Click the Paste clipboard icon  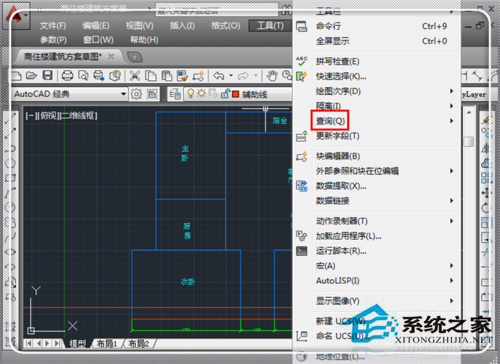pyautogui.click(x=166, y=76)
